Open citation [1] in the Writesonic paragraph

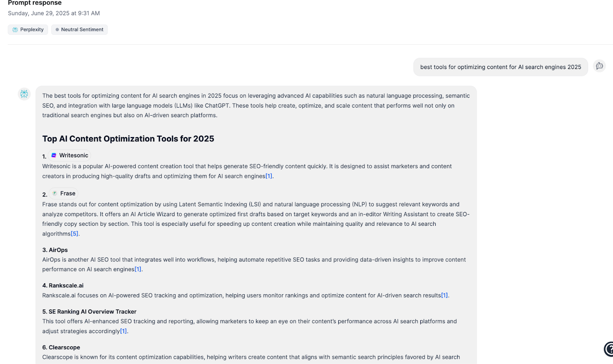tap(269, 176)
